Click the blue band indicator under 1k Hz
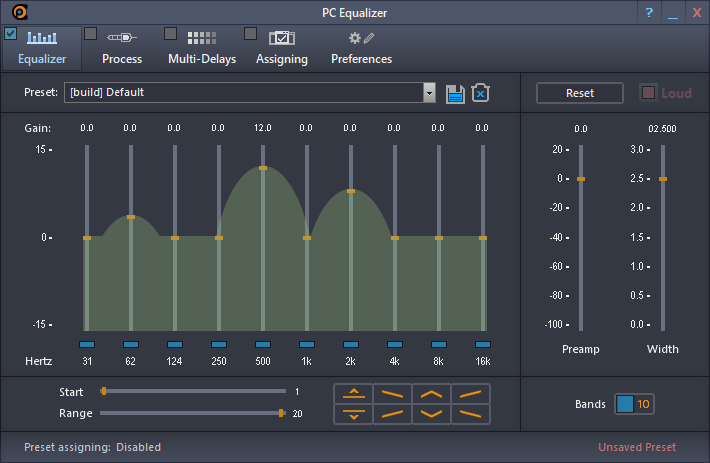The width and height of the screenshot is (710, 463). click(x=307, y=344)
